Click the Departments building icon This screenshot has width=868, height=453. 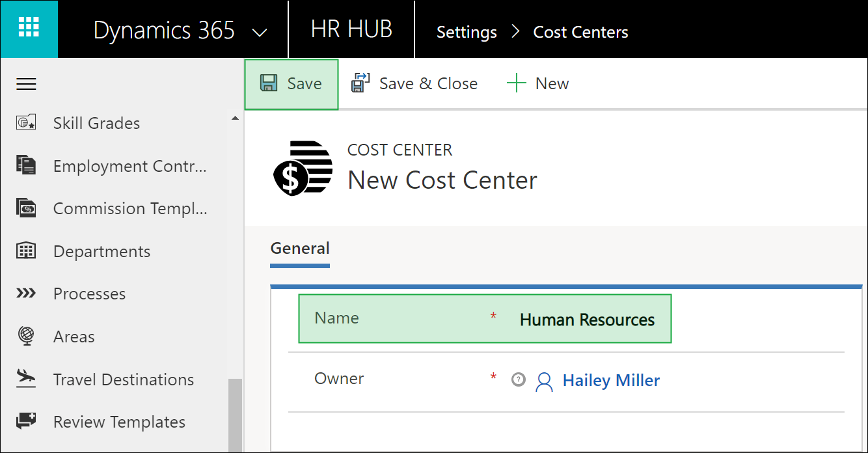pyautogui.click(x=26, y=251)
